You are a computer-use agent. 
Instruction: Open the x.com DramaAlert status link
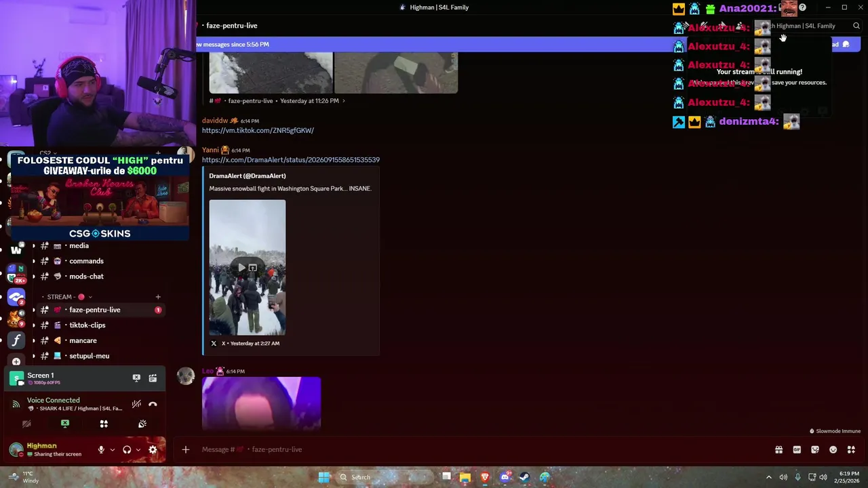pyautogui.click(x=290, y=160)
